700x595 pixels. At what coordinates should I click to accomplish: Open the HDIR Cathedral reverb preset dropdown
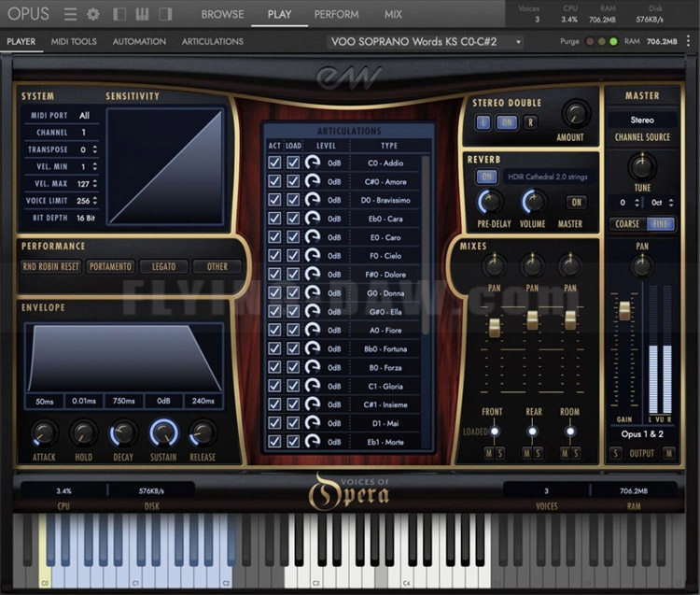546,177
